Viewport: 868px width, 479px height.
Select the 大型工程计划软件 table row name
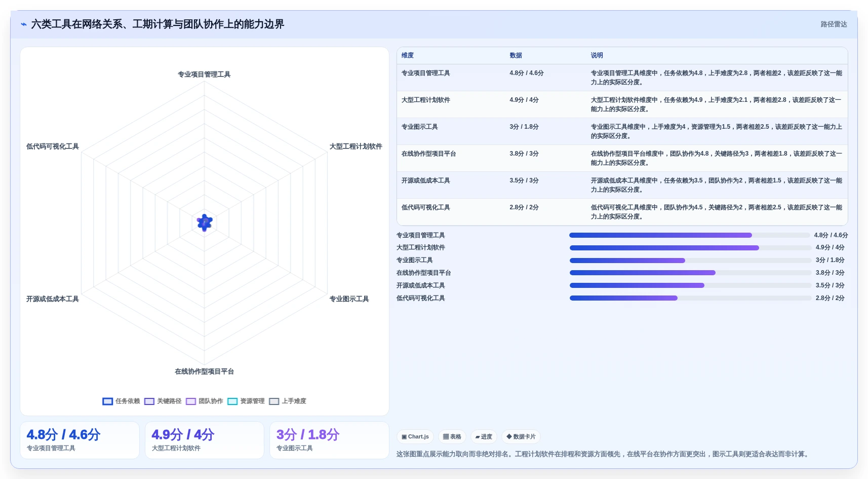426,100
